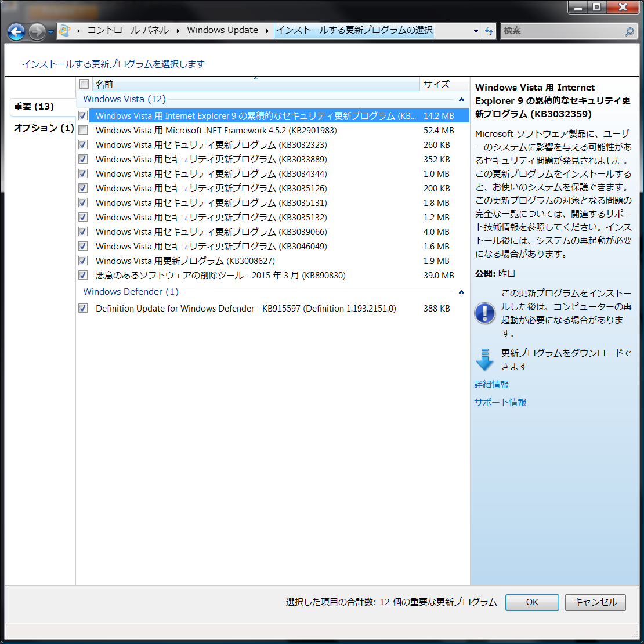
Task: Open breadcrumb arrow before コントロール パネル
Action: click(x=78, y=31)
